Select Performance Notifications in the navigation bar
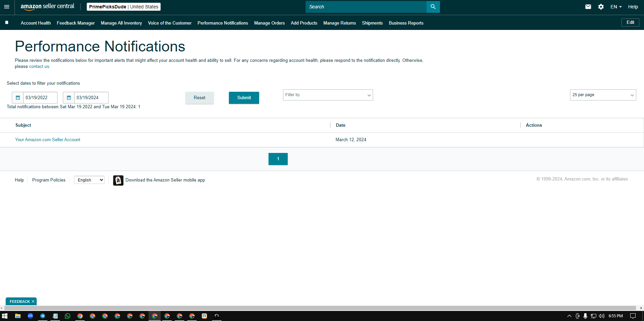644x321 pixels. 223,23
